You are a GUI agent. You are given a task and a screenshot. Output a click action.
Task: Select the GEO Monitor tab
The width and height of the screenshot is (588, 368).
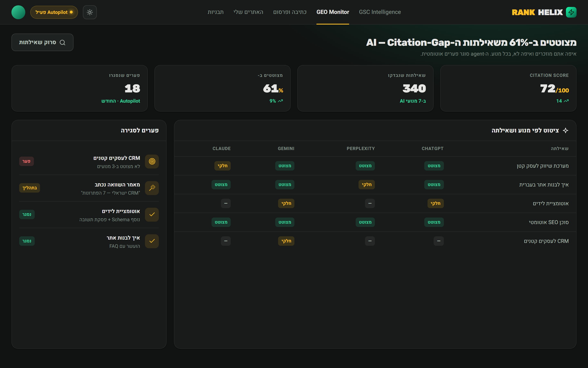click(333, 12)
